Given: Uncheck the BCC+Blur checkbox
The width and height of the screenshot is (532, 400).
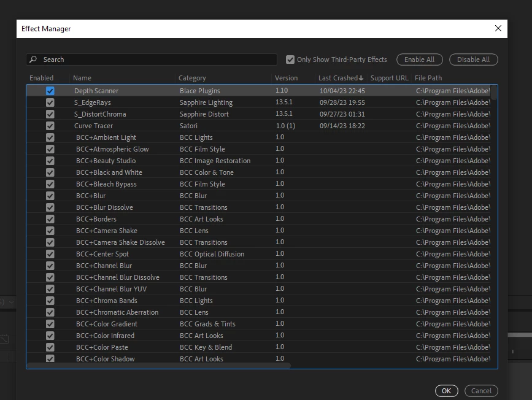Looking at the screenshot, I should click(x=50, y=196).
